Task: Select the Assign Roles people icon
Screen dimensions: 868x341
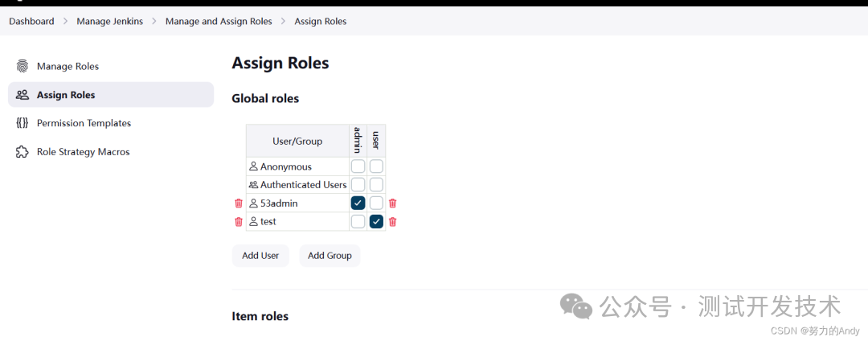Action: click(x=23, y=95)
